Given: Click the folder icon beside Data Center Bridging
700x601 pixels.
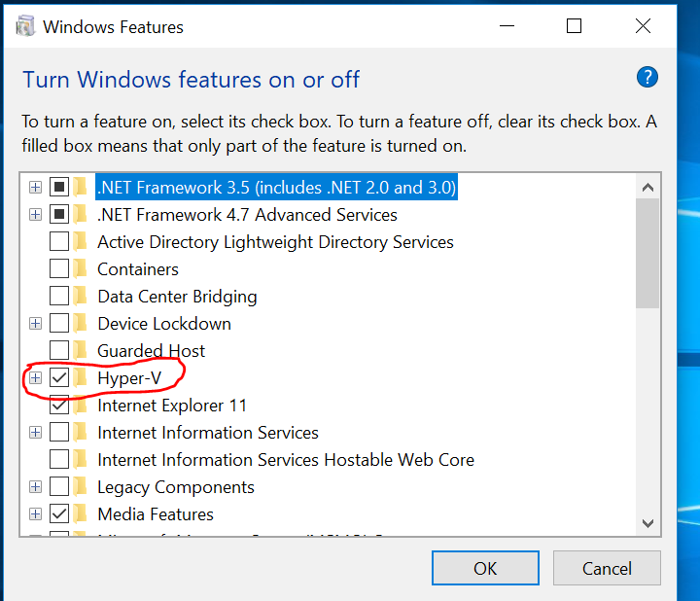Looking at the screenshot, I should [81, 296].
